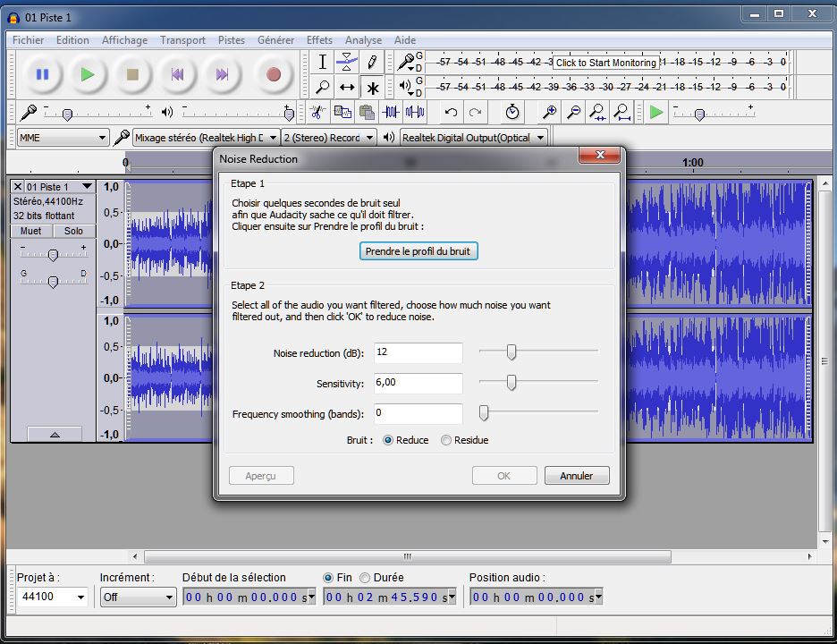This screenshot has height=644, width=837.
Task: Activate the Multi-tool asterisk icon
Action: coord(372,88)
